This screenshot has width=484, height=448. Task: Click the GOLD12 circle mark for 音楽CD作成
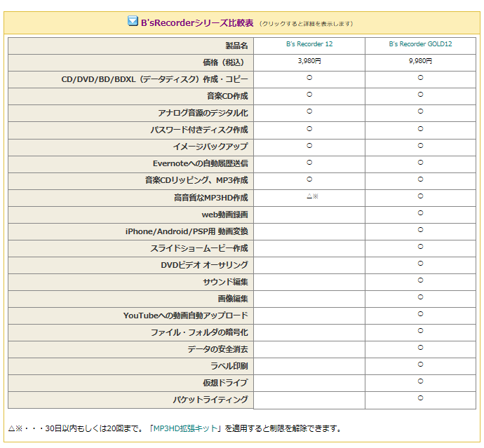pyautogui.click(x=420, y=95)
